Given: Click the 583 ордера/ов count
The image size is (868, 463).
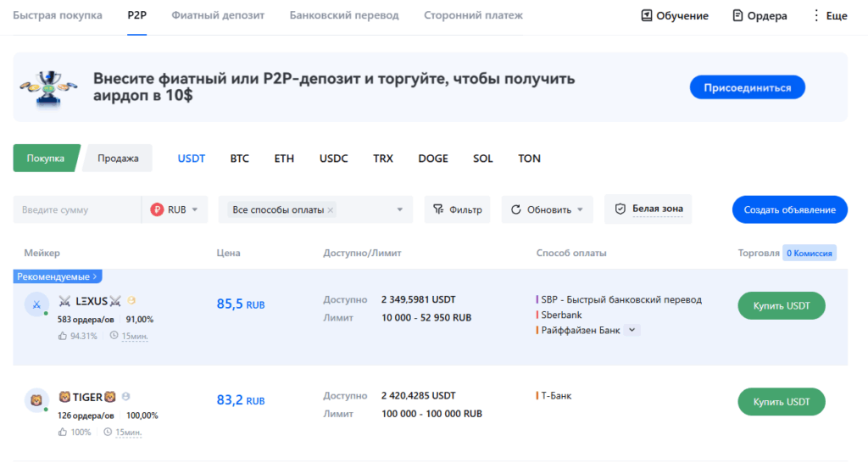Looking at the screenshot, I should click(86, 320).
